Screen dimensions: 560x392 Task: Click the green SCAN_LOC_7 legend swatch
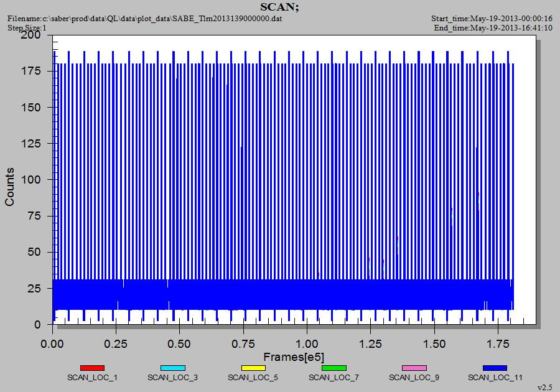(x=334, y=368)
